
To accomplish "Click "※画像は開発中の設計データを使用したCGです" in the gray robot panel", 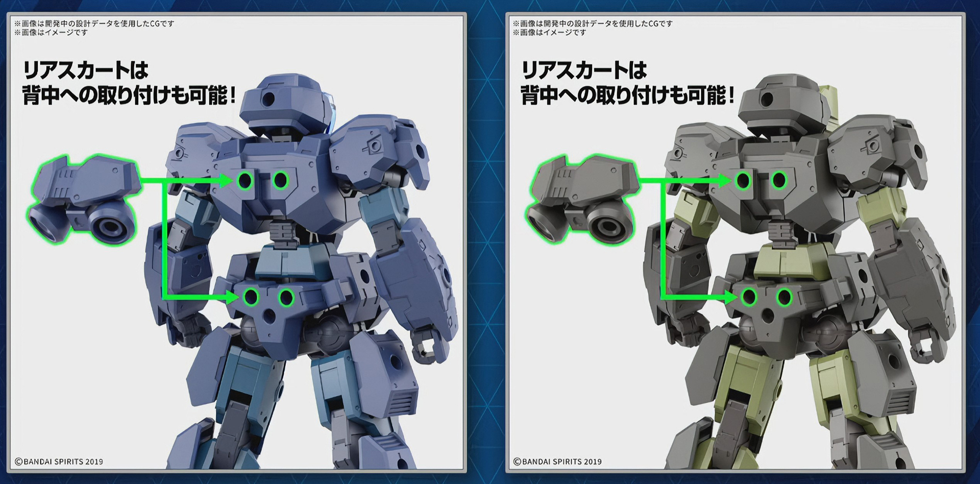I will coord(593,23).
